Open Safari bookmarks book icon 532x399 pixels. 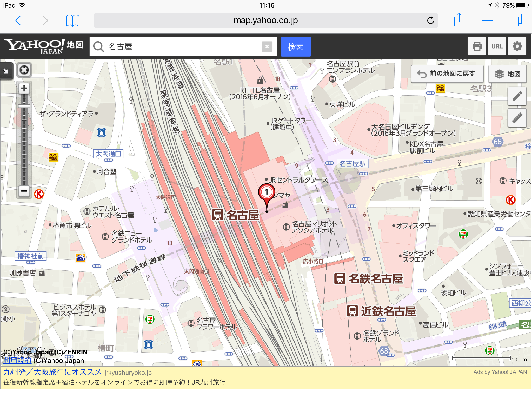coord(73,21)
